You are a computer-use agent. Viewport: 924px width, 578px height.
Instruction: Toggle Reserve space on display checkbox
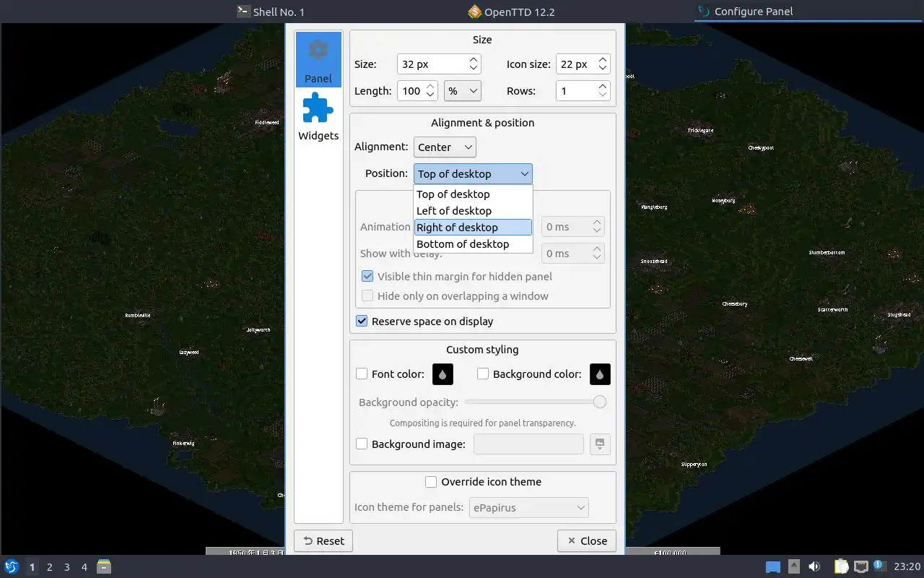pyautogui.click(x=362, y=321)
